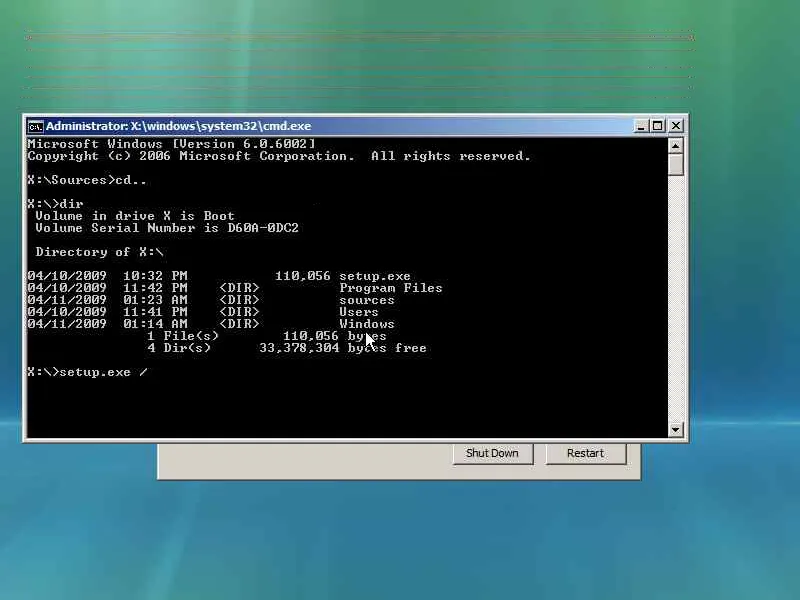Click the 'X:\Sources>cd..' command line
This screenshot has height=600, width=800.
87,180
